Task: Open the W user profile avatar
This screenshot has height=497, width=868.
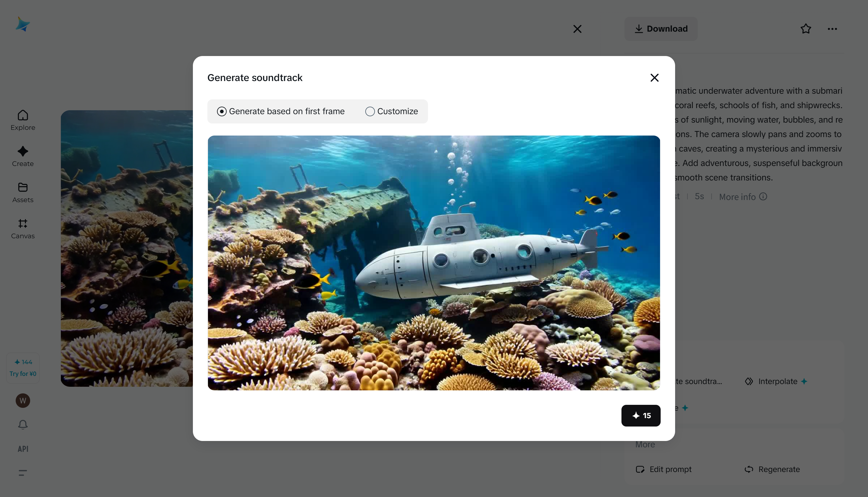Action: (23, 400)
